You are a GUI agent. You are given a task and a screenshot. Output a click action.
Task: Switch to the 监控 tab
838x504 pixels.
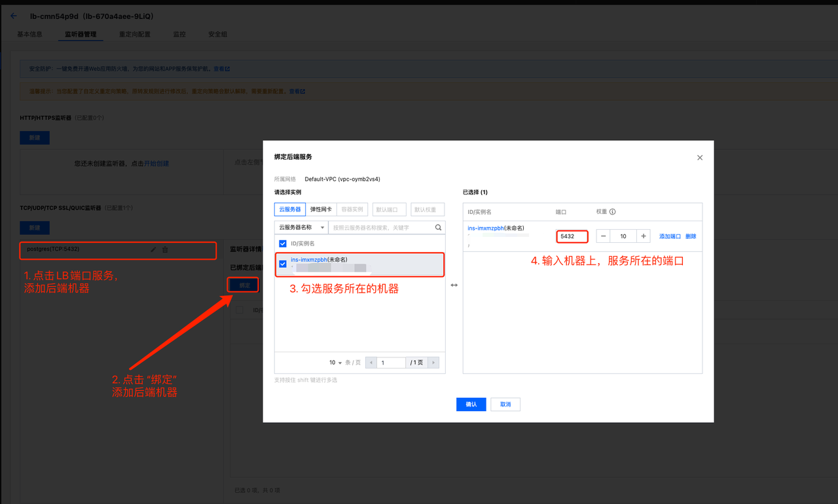(179, 34)
